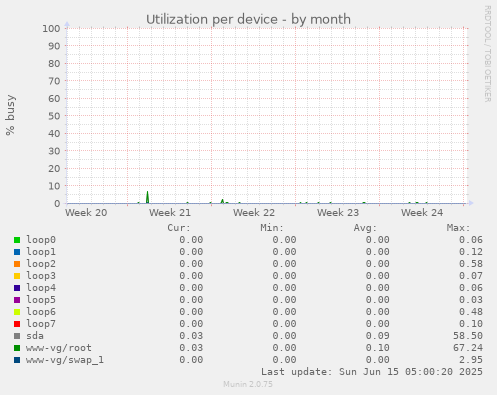Image resolution: width=497 pixels, height=395 pixels.
Task: Select the loop2 legend label
Action: point(41,264)
